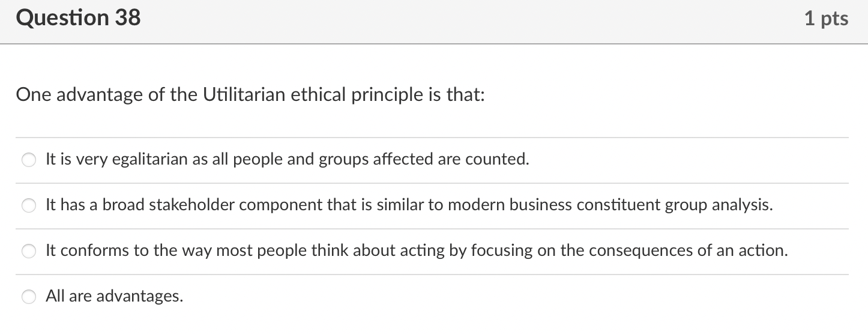Click the 'Question 38' heading
This screenshot has width=868, height=334.
pos(78,18)
